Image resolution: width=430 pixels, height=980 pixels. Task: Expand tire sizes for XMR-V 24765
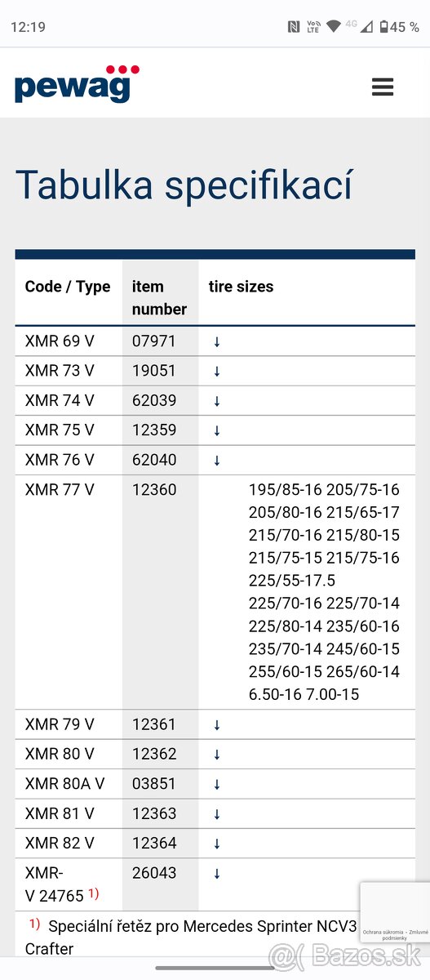click(217, 874)
